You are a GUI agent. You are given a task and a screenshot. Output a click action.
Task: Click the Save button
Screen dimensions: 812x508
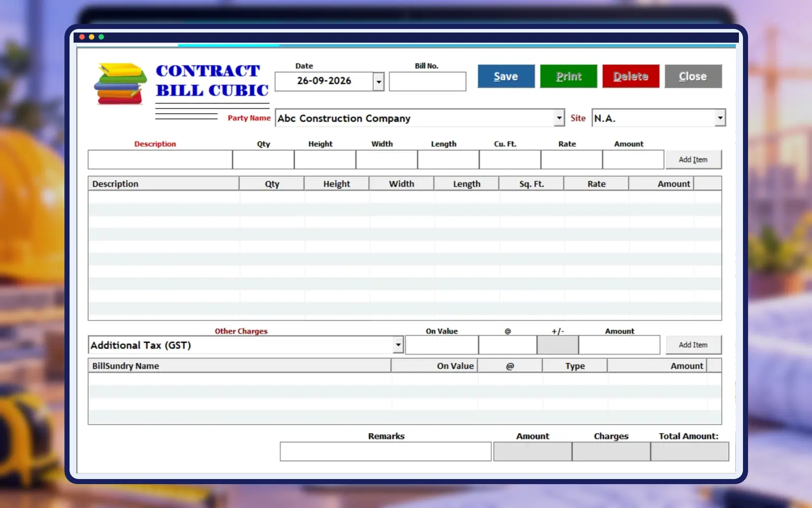tap(506, 76)
